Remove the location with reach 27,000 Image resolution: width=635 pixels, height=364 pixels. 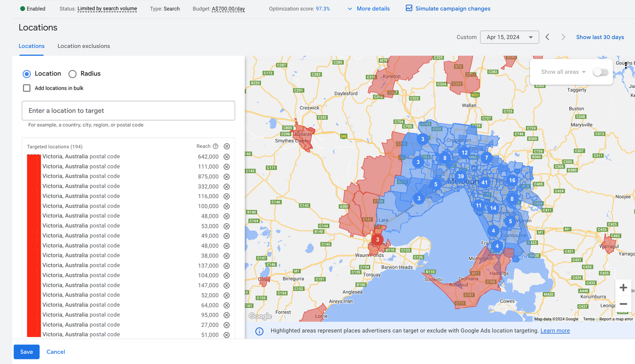coord(227,325)
